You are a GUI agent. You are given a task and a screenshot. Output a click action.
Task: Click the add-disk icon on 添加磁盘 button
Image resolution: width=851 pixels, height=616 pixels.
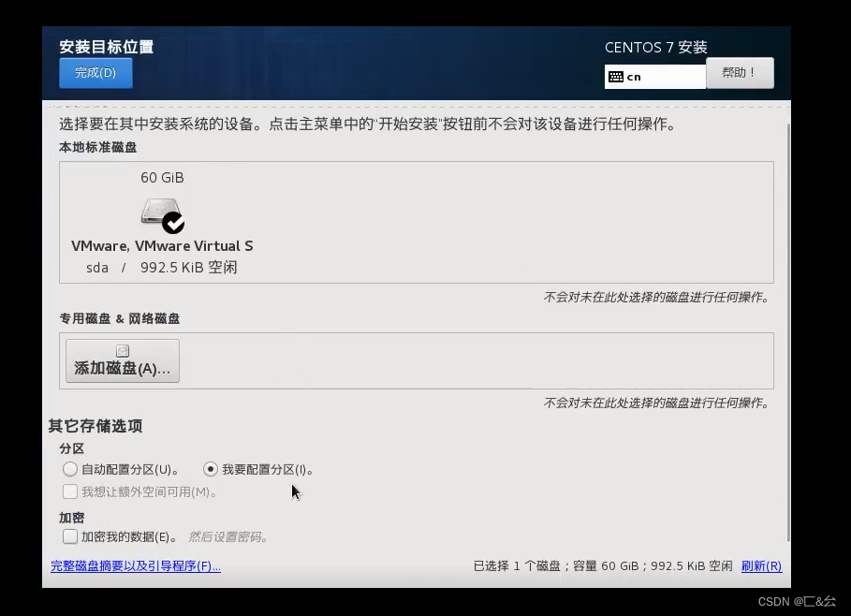pyautogui.click(x=123, y=349)
